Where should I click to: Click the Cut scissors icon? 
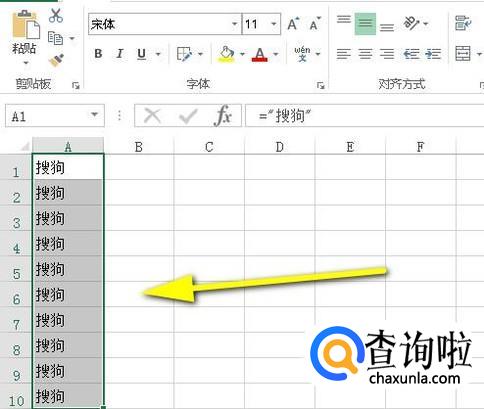pos(56,15)
